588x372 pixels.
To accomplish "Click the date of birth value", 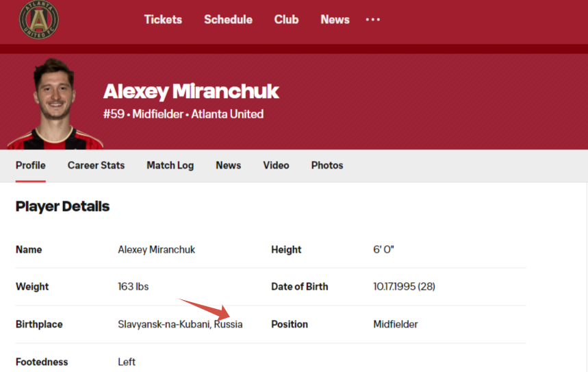I will [404, 287].
